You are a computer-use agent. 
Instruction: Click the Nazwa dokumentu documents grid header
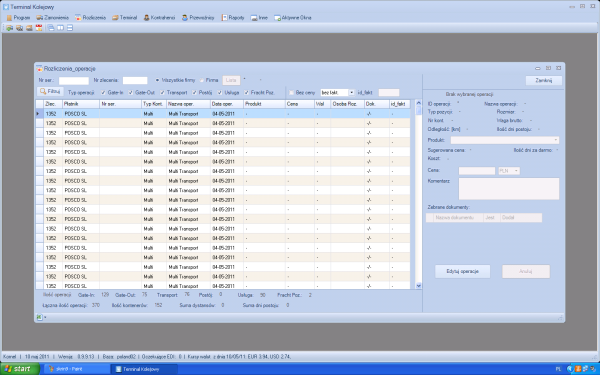[458, 217]
